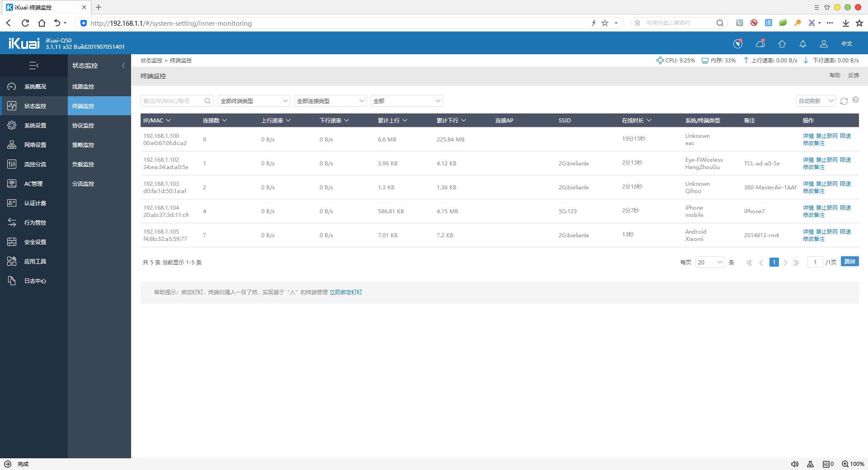Viewport: 868px width, 470px height.
Task: Open AC管理 in the sidebar
Action: click(34, 183)
